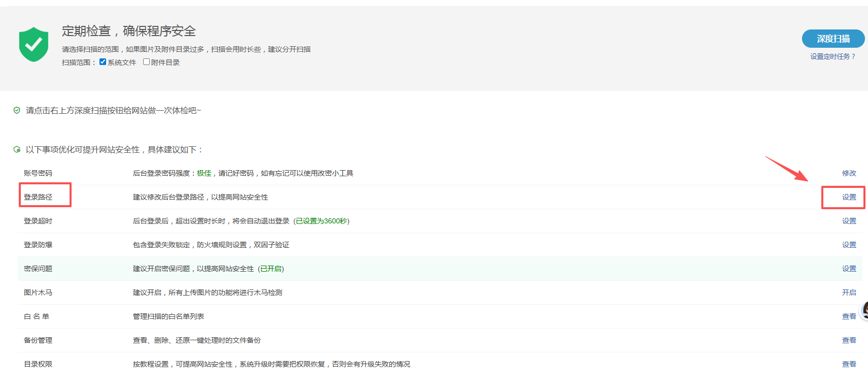Open the customer service avatar at right edge
The height and width of the screenshot is (391, 868).
pos(864,310)
